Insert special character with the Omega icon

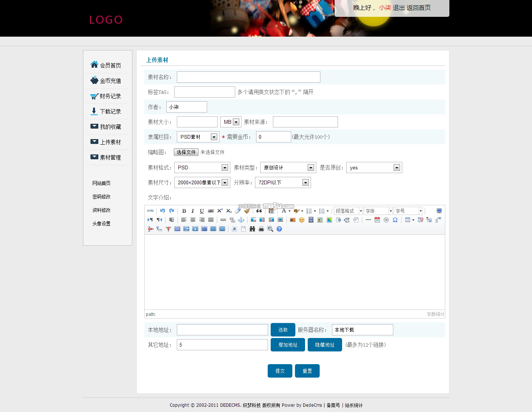(395, 220)
